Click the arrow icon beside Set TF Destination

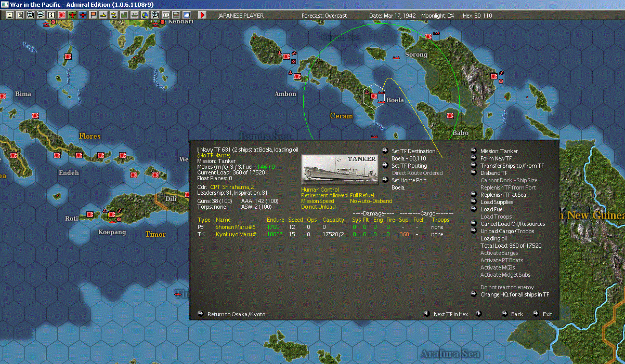point(385,151)
